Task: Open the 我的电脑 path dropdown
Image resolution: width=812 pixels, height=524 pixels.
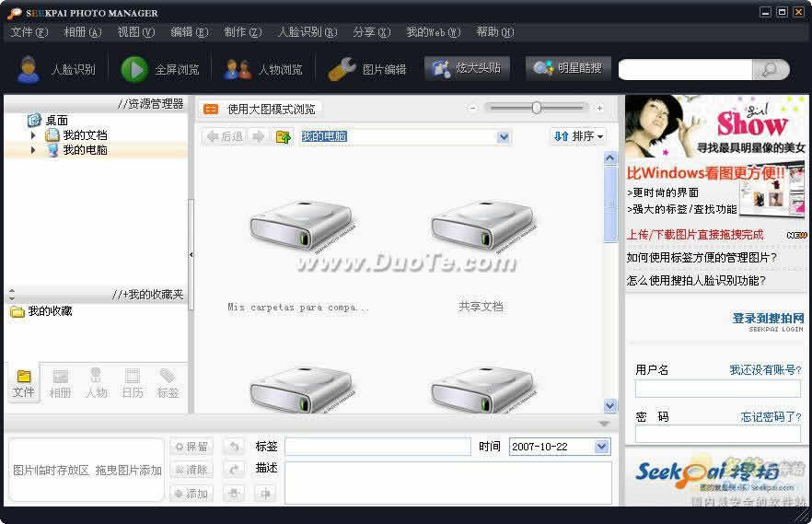Action: [504, 137]
